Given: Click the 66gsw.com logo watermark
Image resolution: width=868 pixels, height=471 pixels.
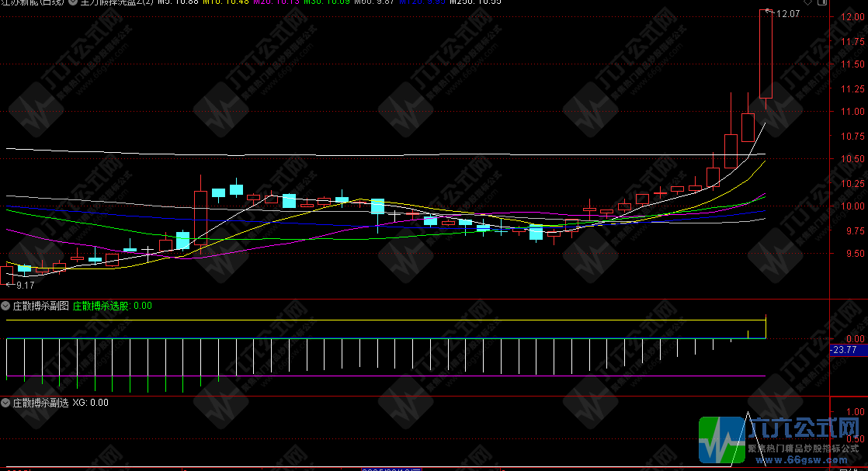Looking at the screenshot, I should 781,438.
